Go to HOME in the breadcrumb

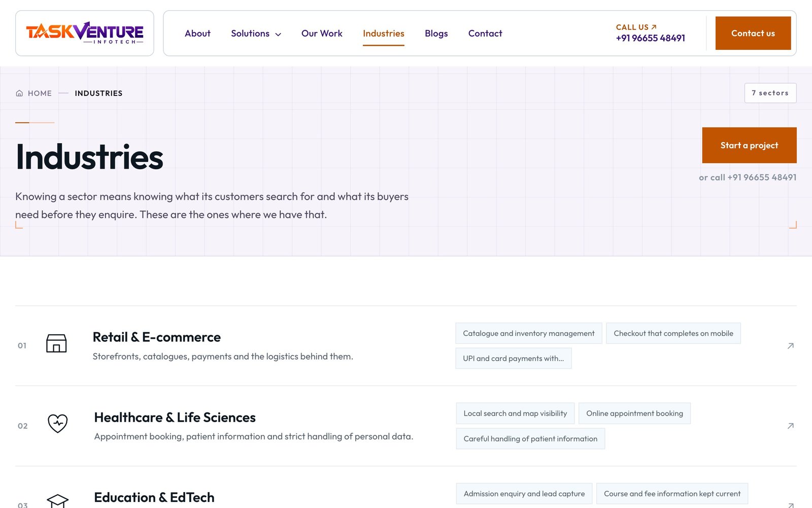click(40, 93)
